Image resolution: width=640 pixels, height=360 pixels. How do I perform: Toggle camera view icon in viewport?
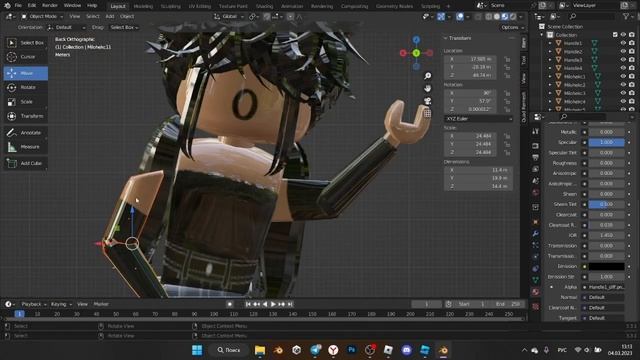427,101
